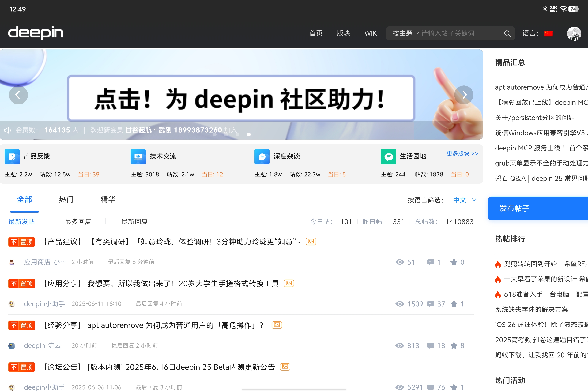Click the search magnifier icon

[x=507, y=33]
